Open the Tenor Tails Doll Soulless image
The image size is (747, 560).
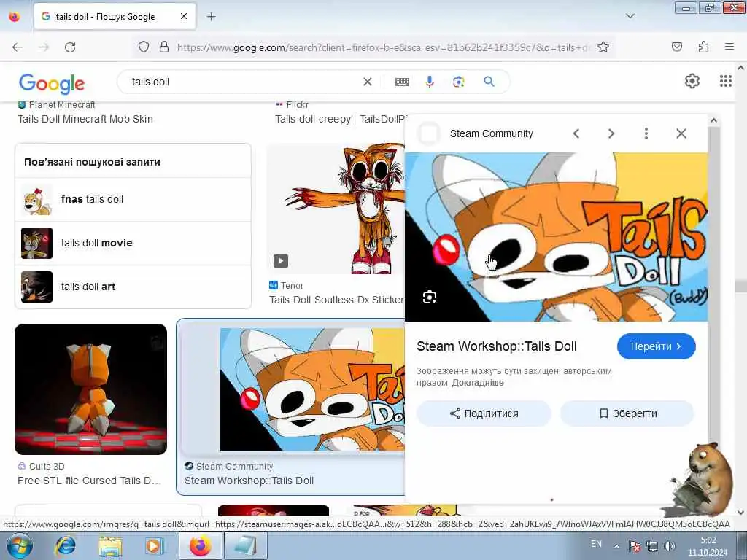[336, 209]
